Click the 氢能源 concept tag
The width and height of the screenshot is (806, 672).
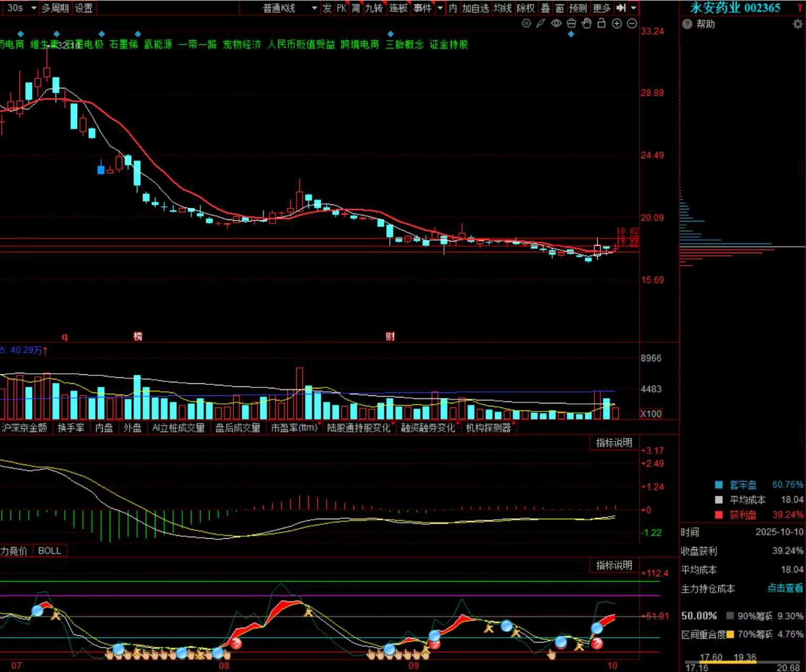tap(158, 45)
